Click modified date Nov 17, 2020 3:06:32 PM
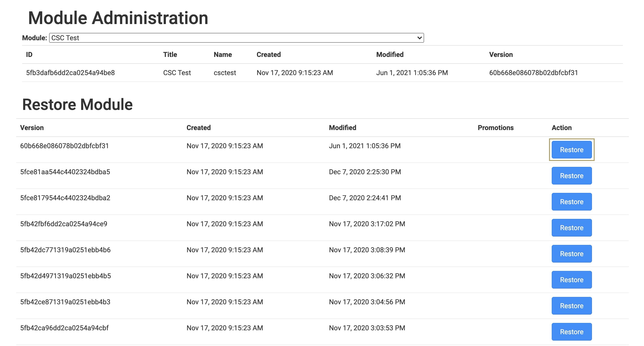This screenshot has height=346, width=644. tap(367, 276)
